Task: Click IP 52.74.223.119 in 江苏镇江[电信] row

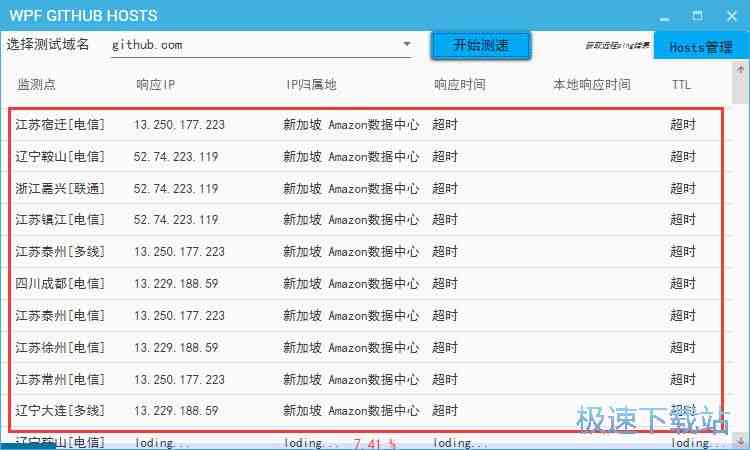Action: (x=176, y=220)
